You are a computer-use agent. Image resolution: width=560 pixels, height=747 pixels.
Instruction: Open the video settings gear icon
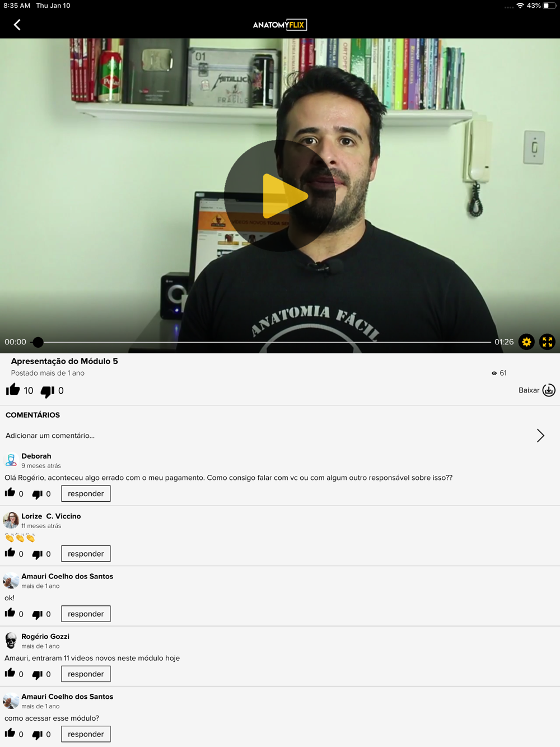pos(526,342)
